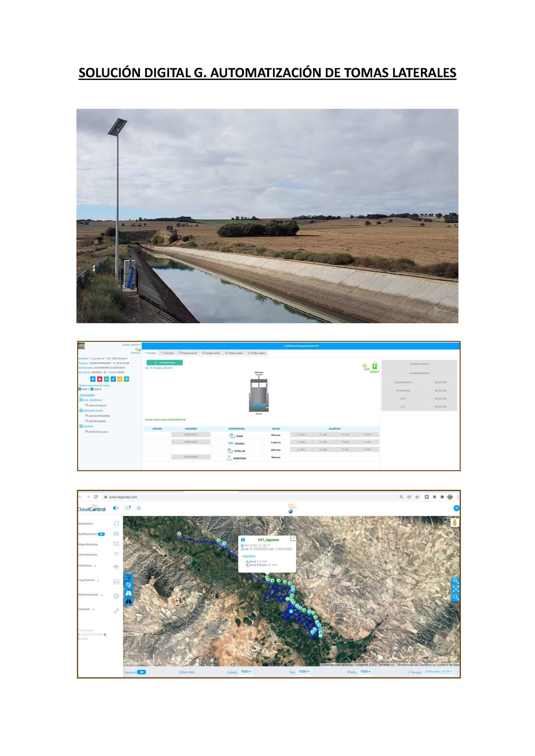Click the mail envelope icon in CloudControl header

click(128, 508)
